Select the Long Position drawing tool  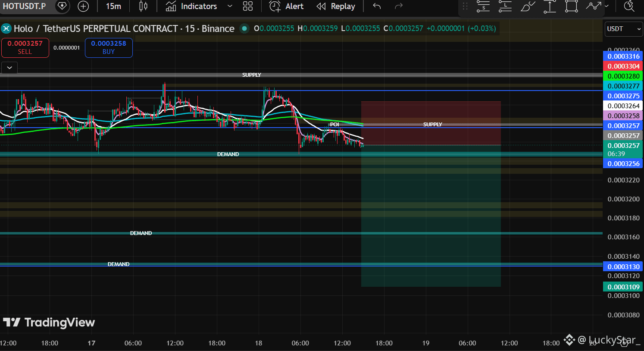(505, 6)
